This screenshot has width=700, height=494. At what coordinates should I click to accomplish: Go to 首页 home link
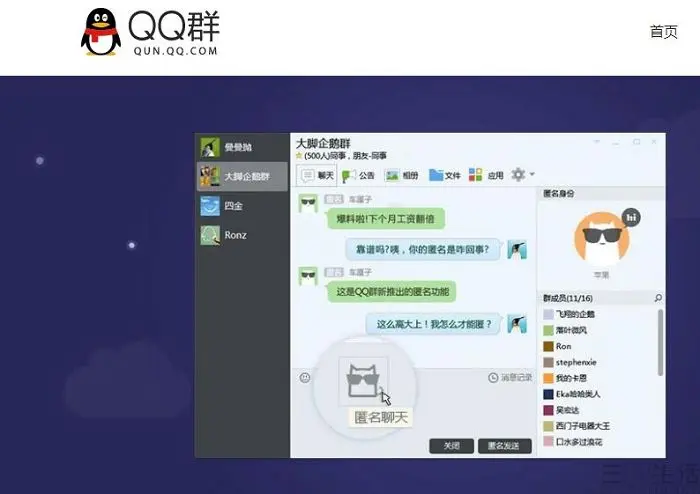[x=663, y=32]
